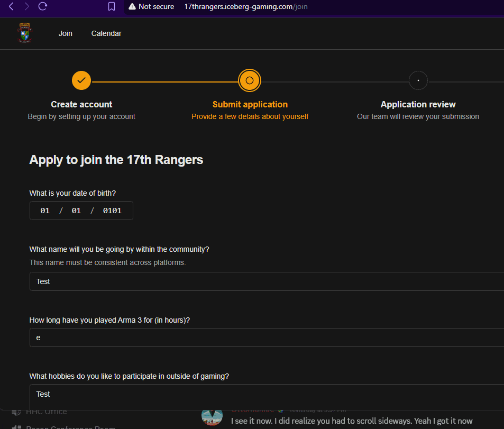Select the year field showing 0101
The width and height of the screenshot is (504, 429).
112,211
